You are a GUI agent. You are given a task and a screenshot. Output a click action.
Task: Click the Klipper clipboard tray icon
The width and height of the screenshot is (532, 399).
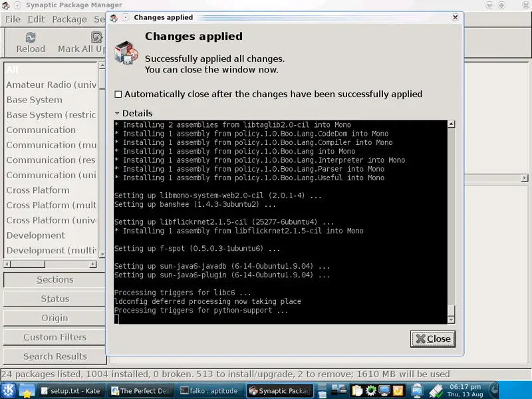(356, 390)
